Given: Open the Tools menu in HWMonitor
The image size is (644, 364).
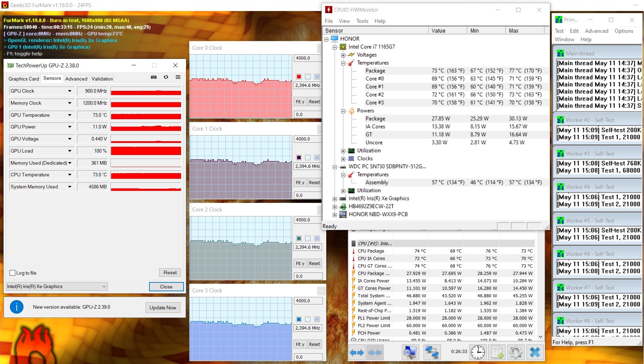Looking at the screenshot, I should click(x=362, y=21).
